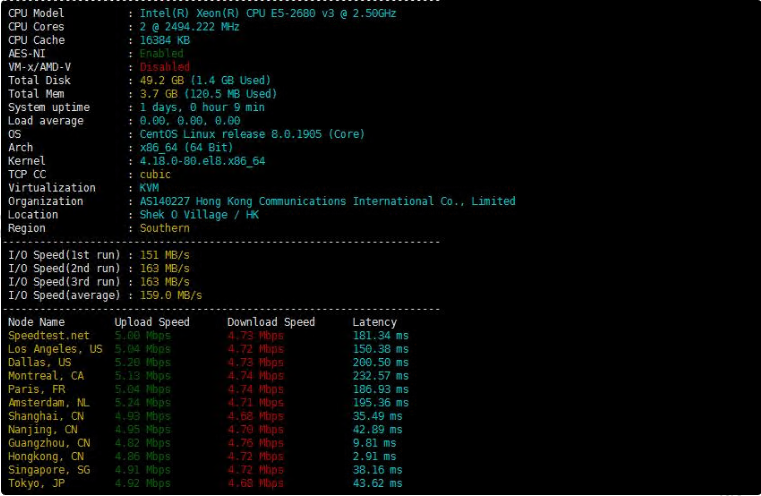Click the AS140227 Hong Kong Communications organization text
The width and height of the screenshot is (761, 496).
327,201
